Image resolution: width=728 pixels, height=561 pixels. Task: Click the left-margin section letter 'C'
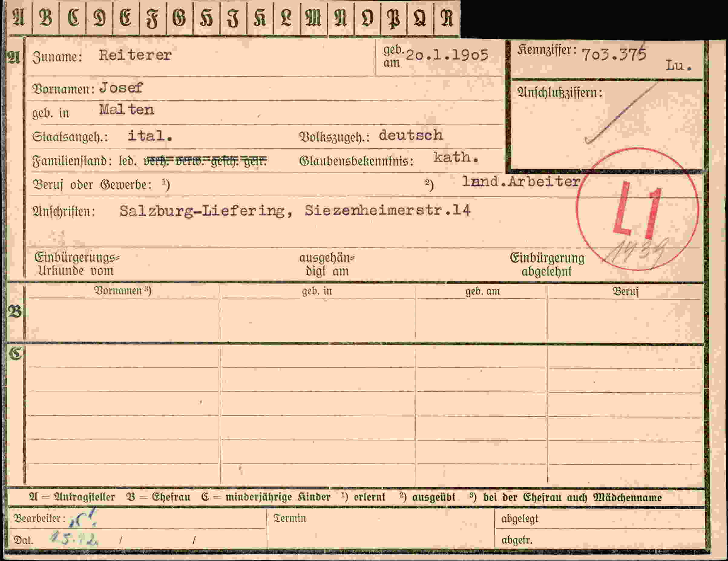pos(15,354)
